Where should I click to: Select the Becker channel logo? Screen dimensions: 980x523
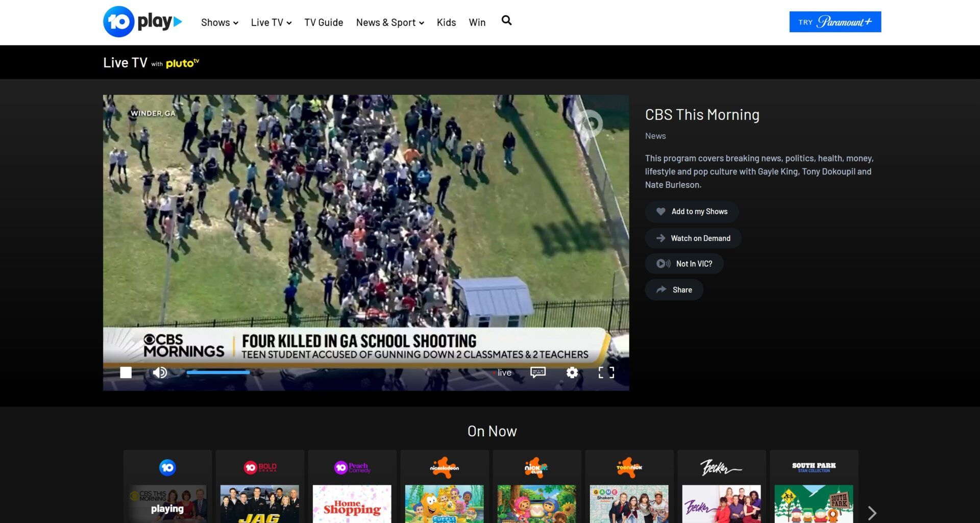721,467
